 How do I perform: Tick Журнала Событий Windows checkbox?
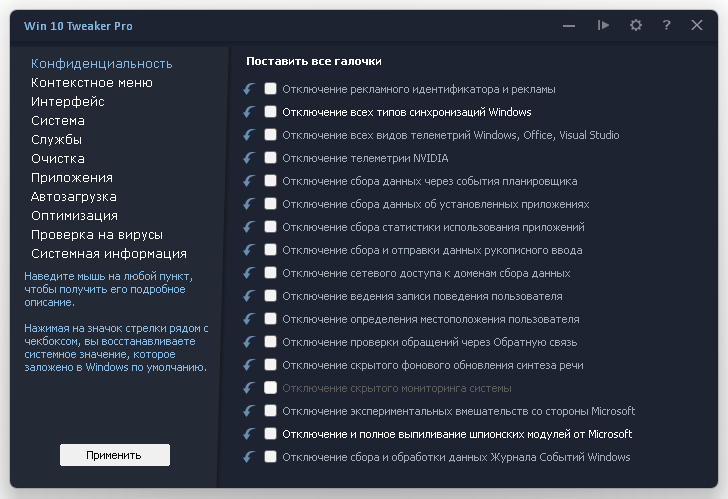click(x=270, y=456)
